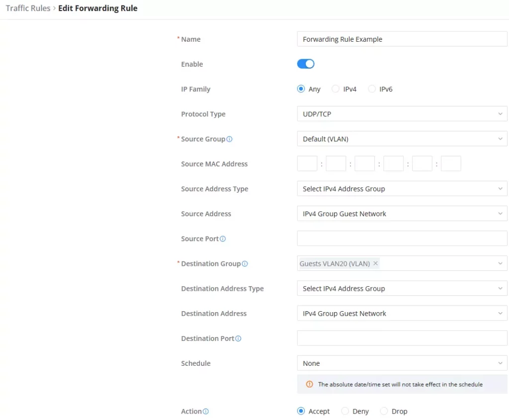
Task: Click the Source Group info icon
Action: [229, 139]
